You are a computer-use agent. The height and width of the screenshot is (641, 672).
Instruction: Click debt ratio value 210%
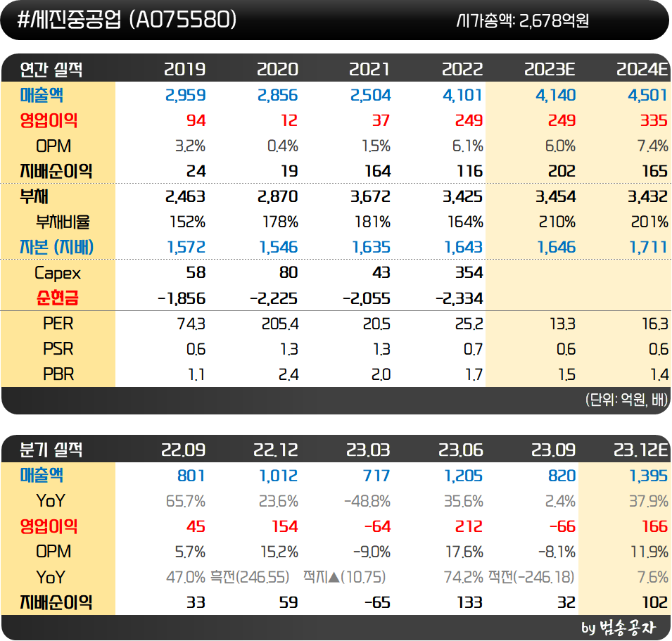[557, 222]
